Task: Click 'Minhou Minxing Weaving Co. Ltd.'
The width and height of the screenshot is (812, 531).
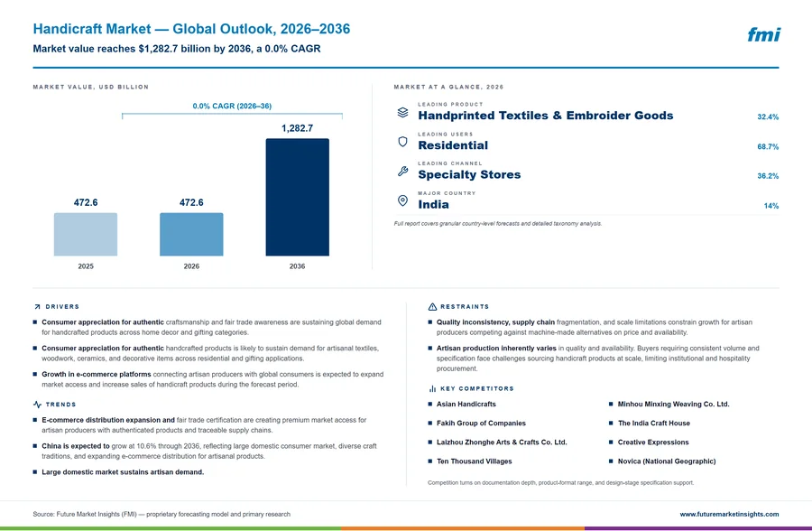Action: tap(673, 404)
